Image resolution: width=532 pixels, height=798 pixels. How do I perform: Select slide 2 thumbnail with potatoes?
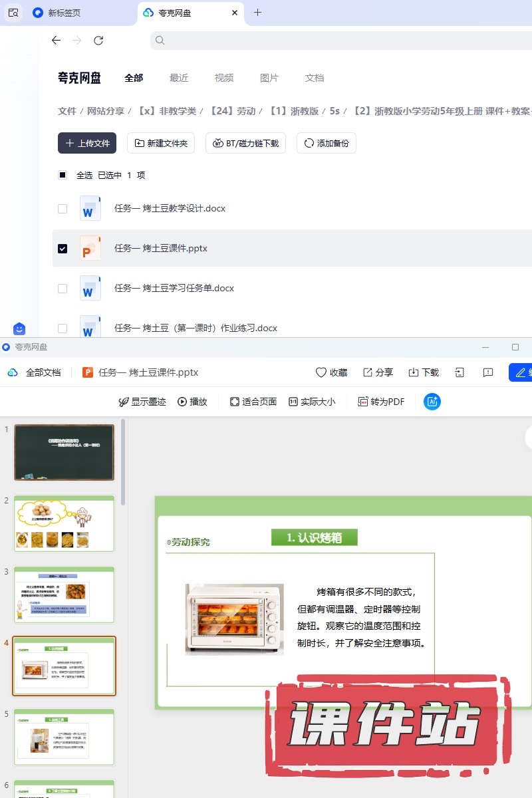64,523
